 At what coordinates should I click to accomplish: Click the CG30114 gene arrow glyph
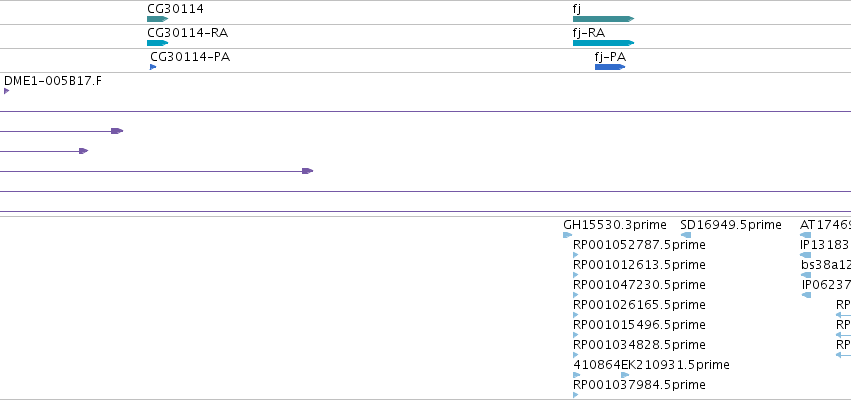pos(157,19)
